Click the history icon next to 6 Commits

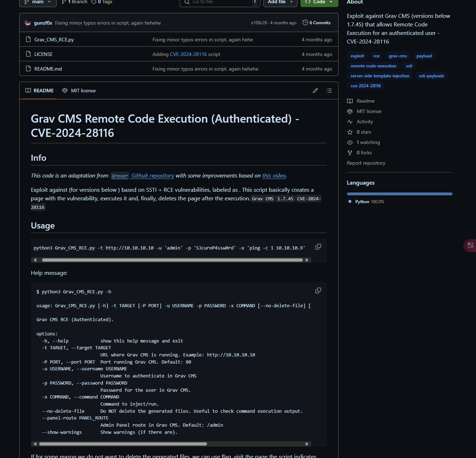pyautogui.click(x=305, y=22)
